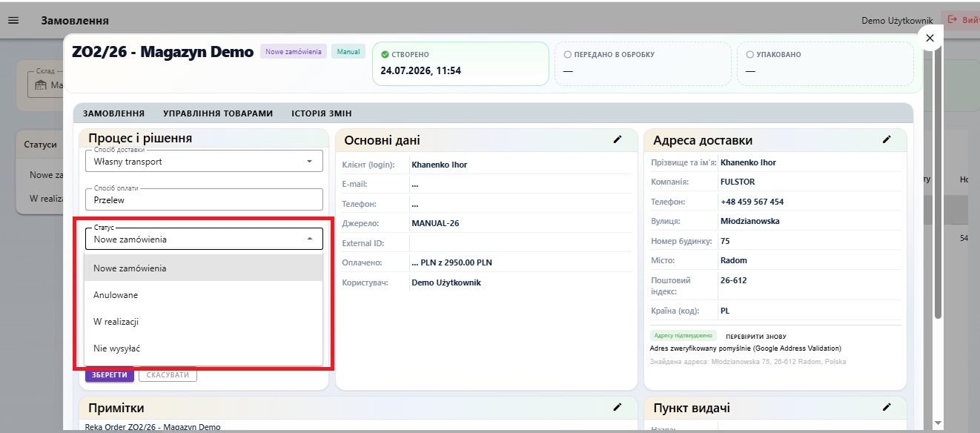980x433 pixels.
Task: Click the dialog vertical scrollbar
Action: coord(938,185)
